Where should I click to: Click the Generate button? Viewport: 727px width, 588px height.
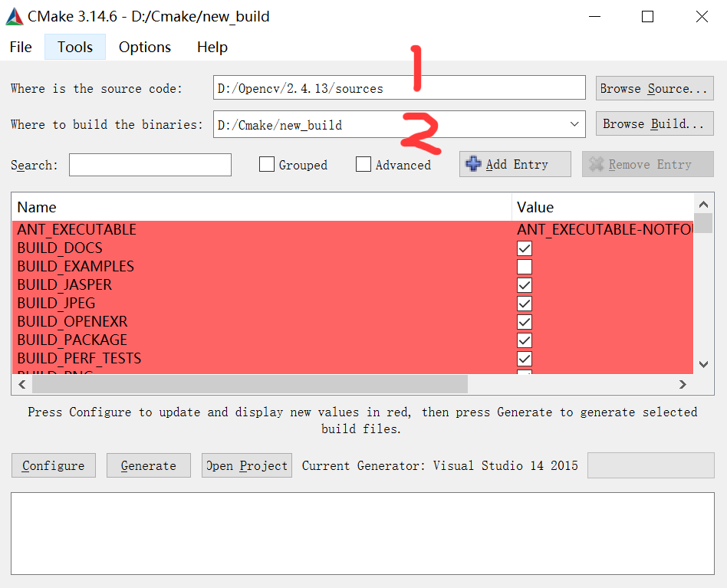click(x=148, y=465)
